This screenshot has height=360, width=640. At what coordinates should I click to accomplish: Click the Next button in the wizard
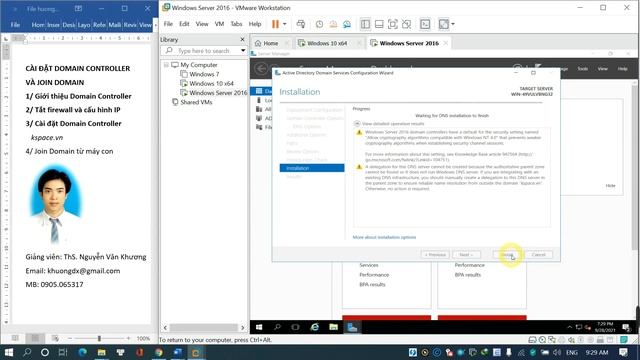(x=466, y=255)
